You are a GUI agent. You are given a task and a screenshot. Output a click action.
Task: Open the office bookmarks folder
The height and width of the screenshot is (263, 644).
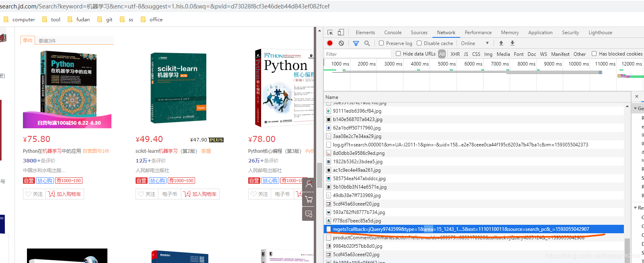[x=152, y=19]
